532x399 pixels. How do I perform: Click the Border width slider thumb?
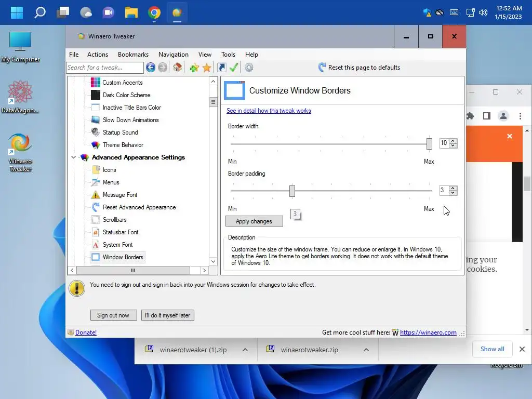[x=429, y=144]
